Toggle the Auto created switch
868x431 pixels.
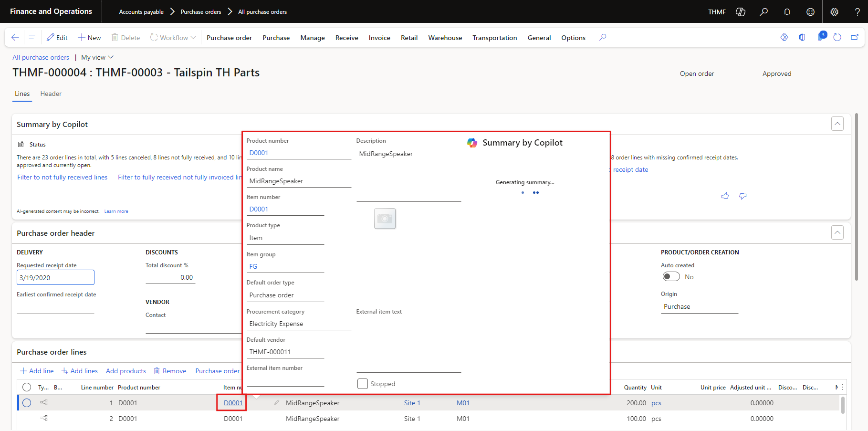point(671,277)
